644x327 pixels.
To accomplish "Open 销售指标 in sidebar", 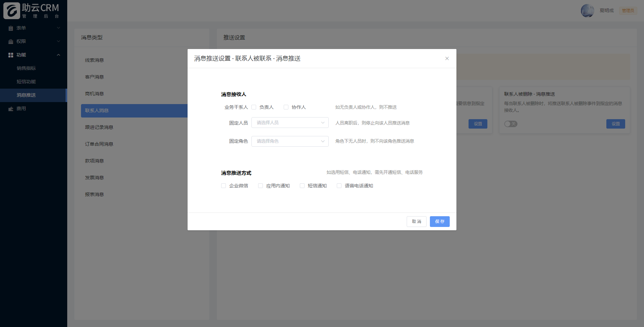I will coord(34,68).
